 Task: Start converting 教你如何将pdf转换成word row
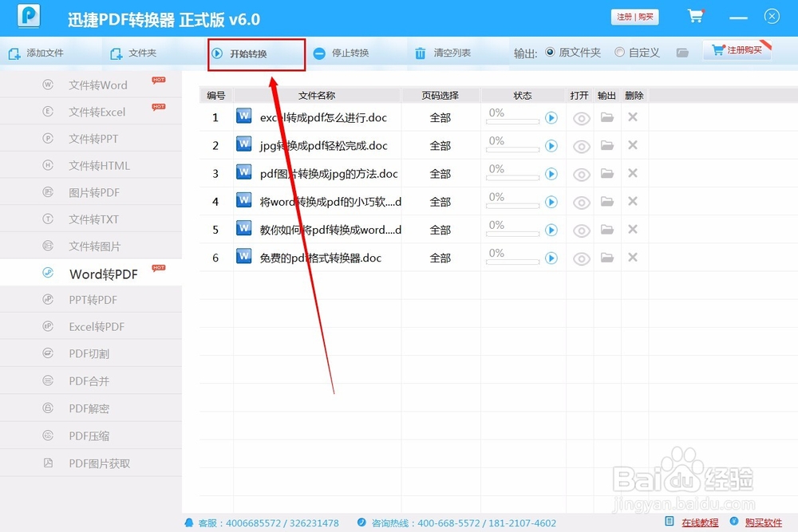(x=551, y=230)
